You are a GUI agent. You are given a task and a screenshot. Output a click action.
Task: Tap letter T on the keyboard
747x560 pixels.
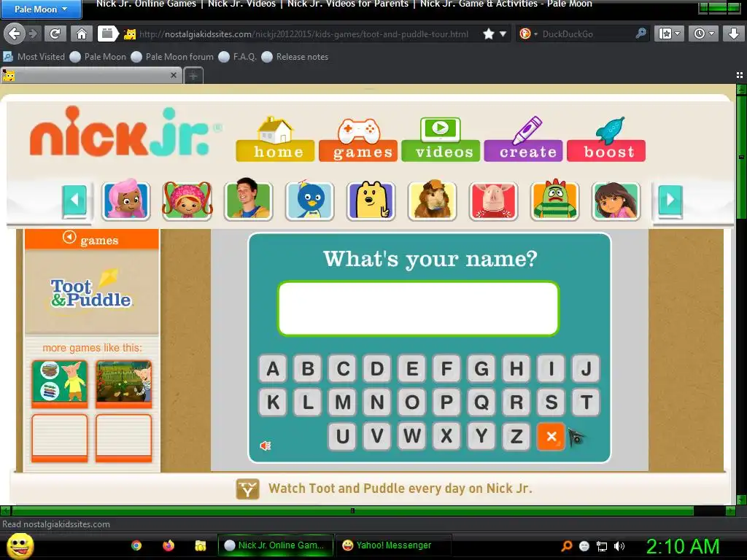pos(586,402)
